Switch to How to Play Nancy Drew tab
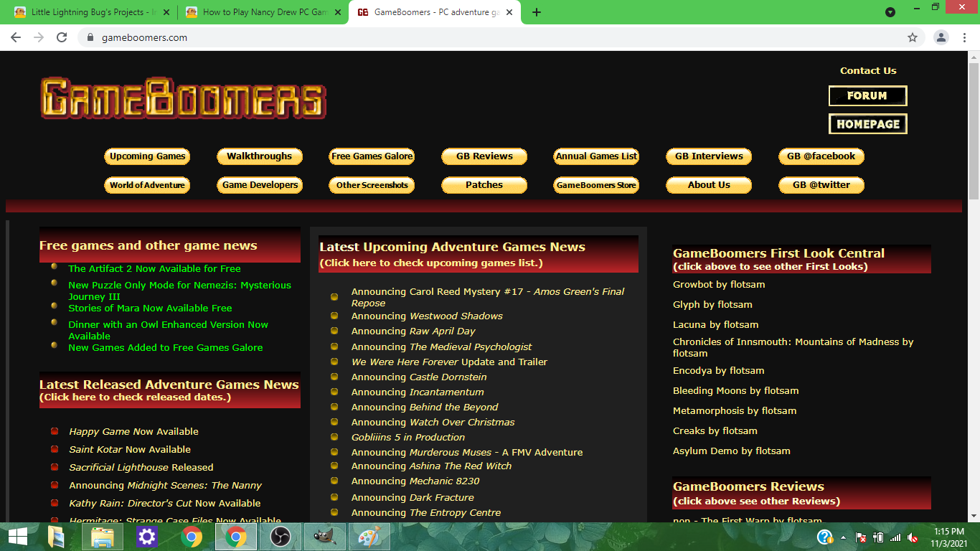 262,12
